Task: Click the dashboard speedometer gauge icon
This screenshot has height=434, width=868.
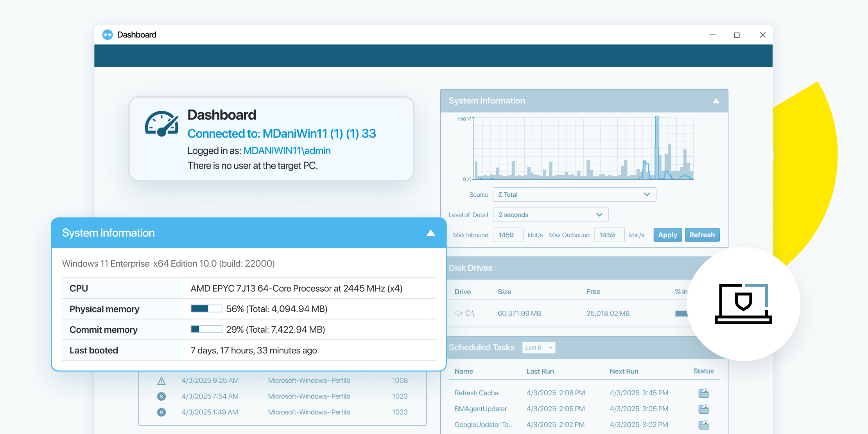Action: point(162,124)
